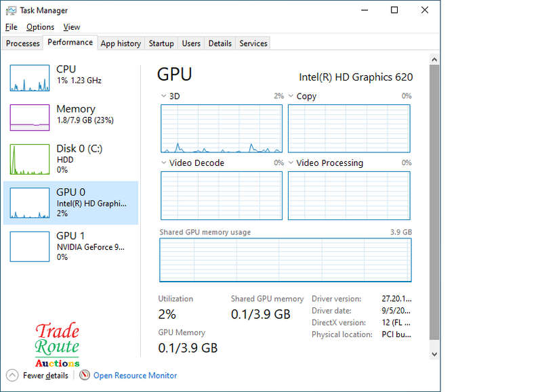This screenshot has width=542, height=392.
Task: Click the 3.9 GB graph maximum label
Action: click(x=401, y=232)
